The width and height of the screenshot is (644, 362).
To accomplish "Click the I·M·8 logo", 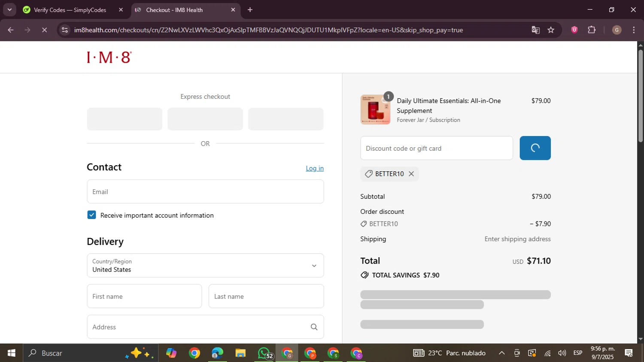I will [109, 57].
